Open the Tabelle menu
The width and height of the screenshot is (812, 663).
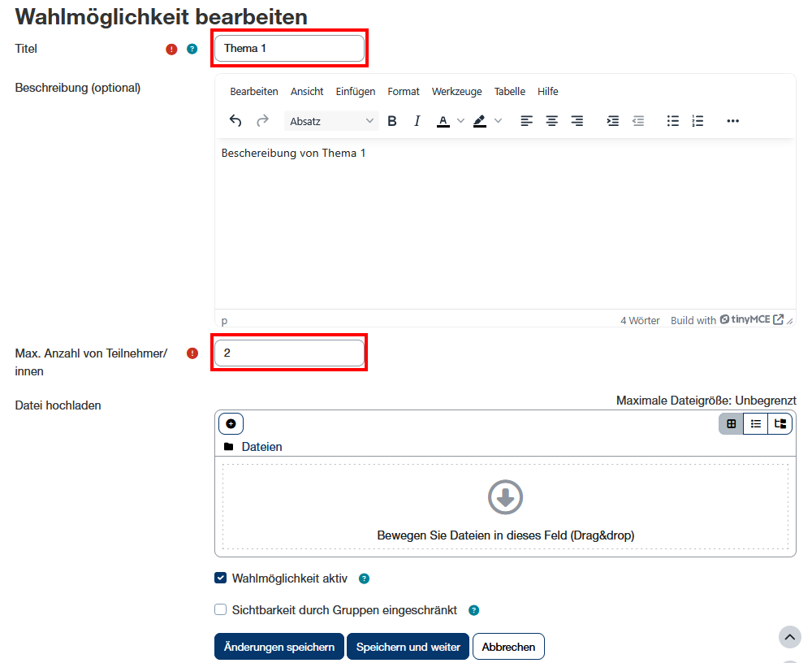coord(510,92)
